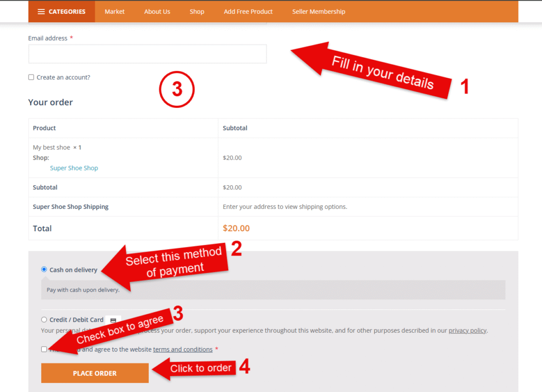Viewport: 542px width, 392px height.
Task: Click the My best shoe product name
Action: point(51,147)
